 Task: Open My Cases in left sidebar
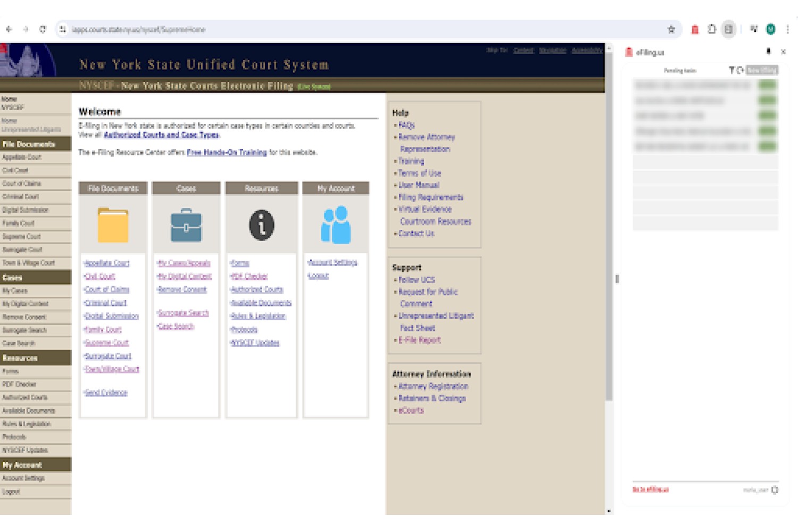[x=15, y=290]
